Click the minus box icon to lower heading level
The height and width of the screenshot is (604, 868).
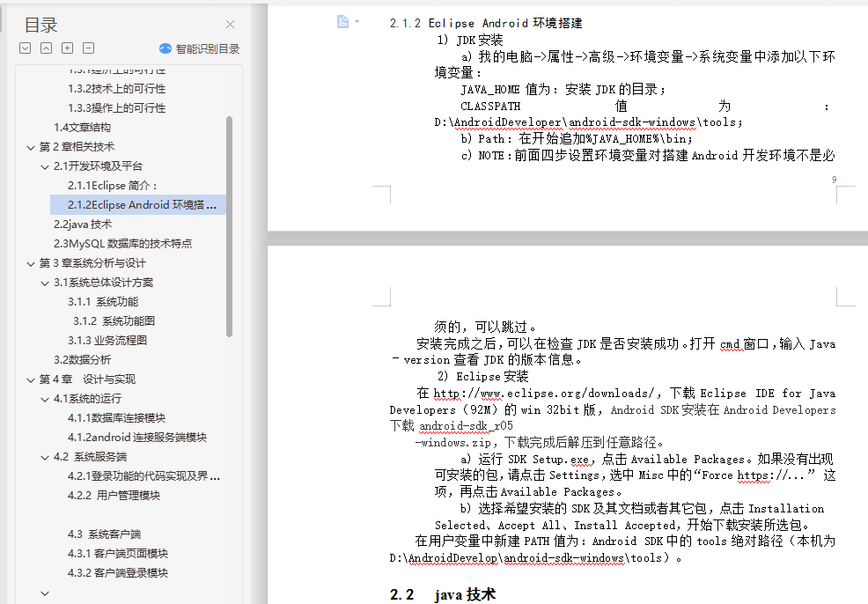tap(89, 48)
